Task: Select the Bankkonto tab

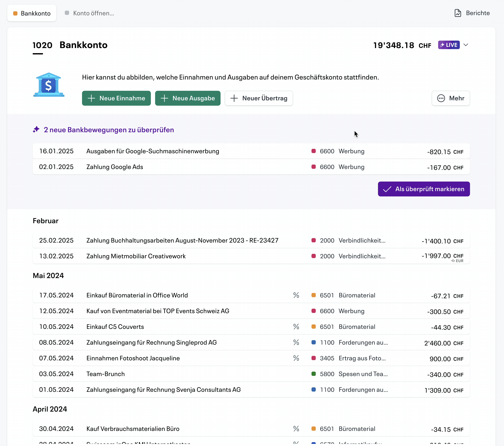Action: coord(32,13)
